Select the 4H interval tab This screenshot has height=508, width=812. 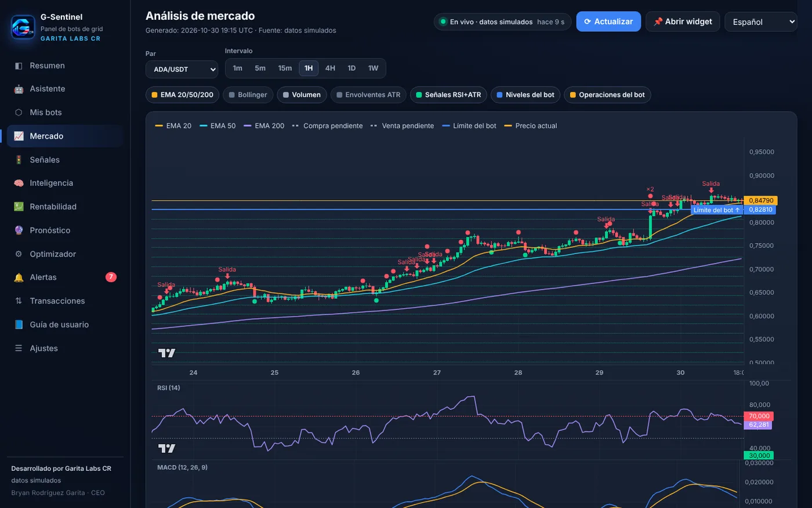tap(330, 68)
